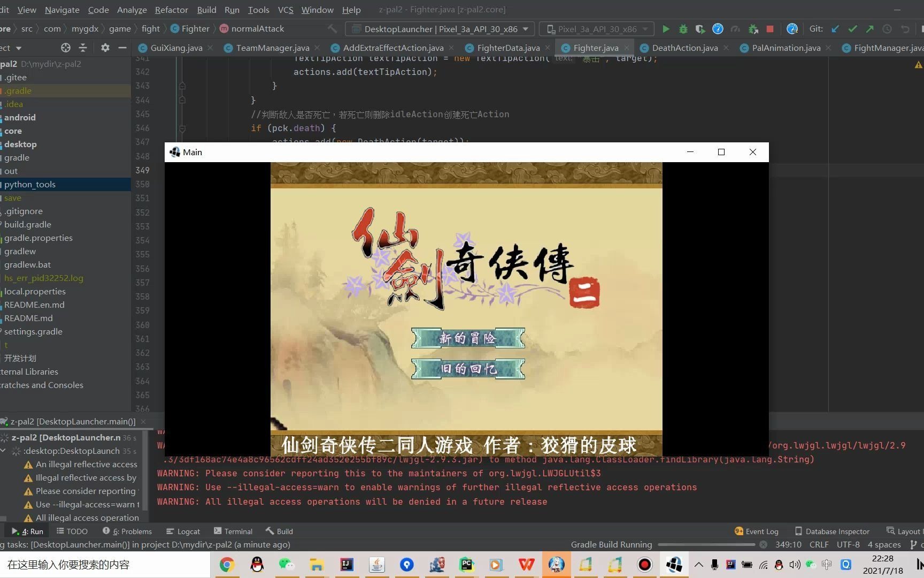Open the VCS menu

286,10
